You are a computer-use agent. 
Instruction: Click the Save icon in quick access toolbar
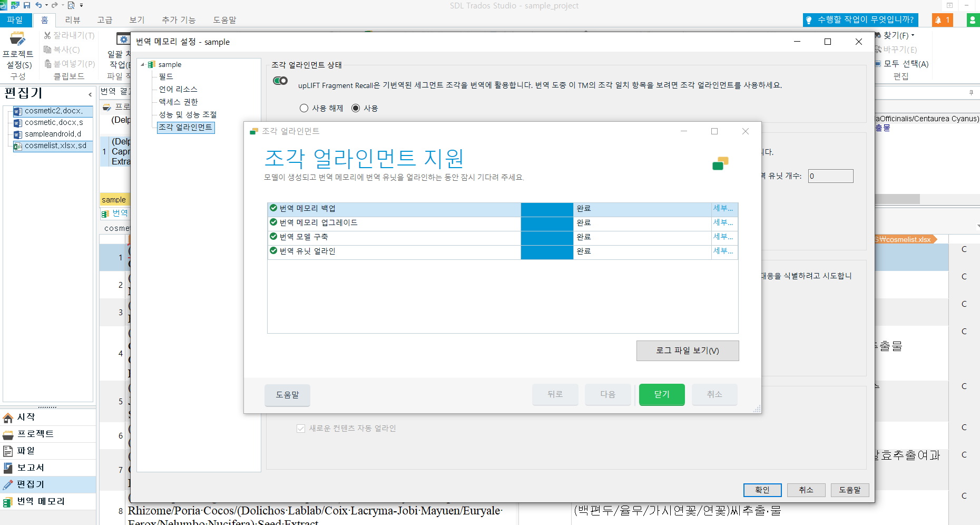pyautogui.click(x=27, y=5)
